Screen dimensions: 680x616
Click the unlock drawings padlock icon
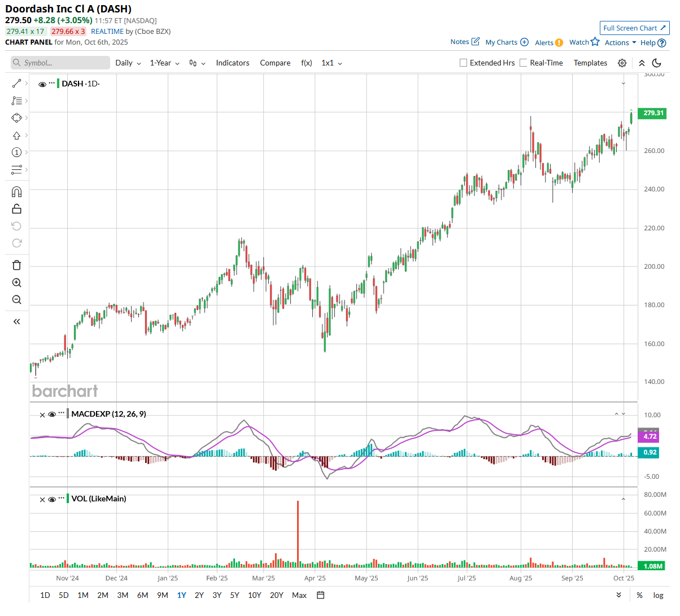(16, 209)
